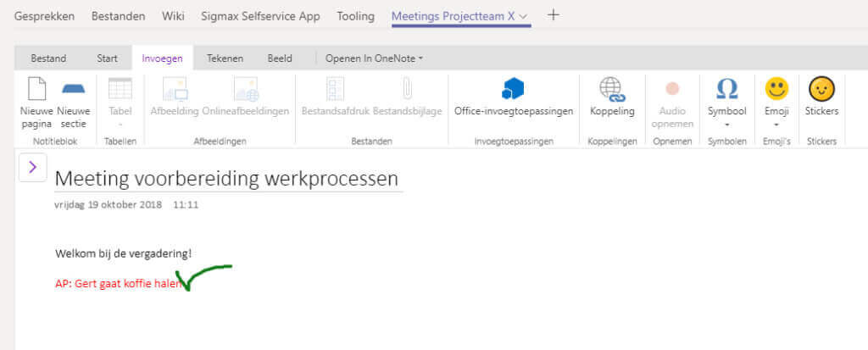Image resolution: width=868 pixels, height=350 pixels.
Task: Click the Stickers icon
Action: pyautogui.click(x=821, y=89)
